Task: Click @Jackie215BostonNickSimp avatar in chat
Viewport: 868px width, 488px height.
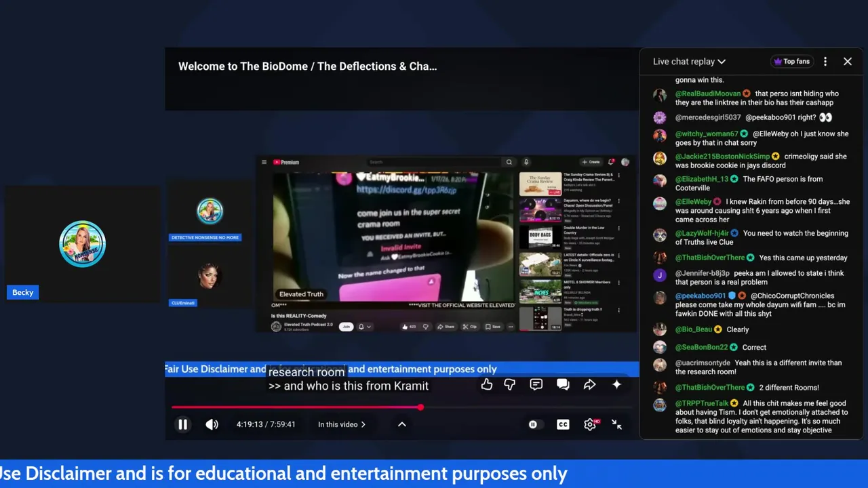Action: (660, 158)
